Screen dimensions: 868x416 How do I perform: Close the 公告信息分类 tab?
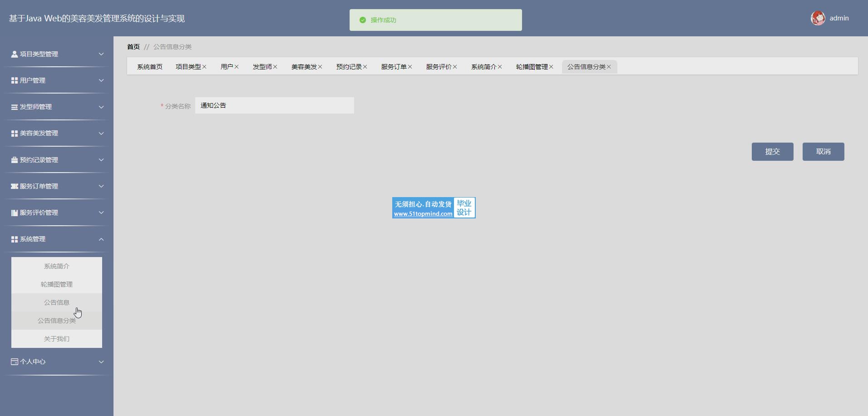tap(609, 67)
